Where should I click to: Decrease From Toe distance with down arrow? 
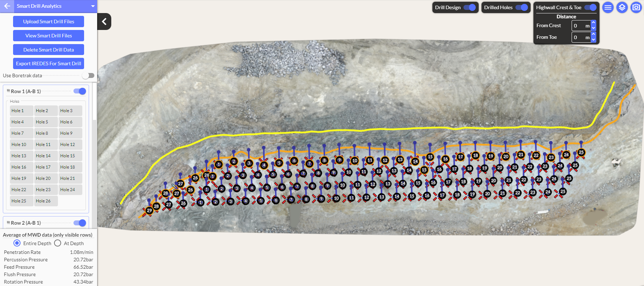point(593,39)
